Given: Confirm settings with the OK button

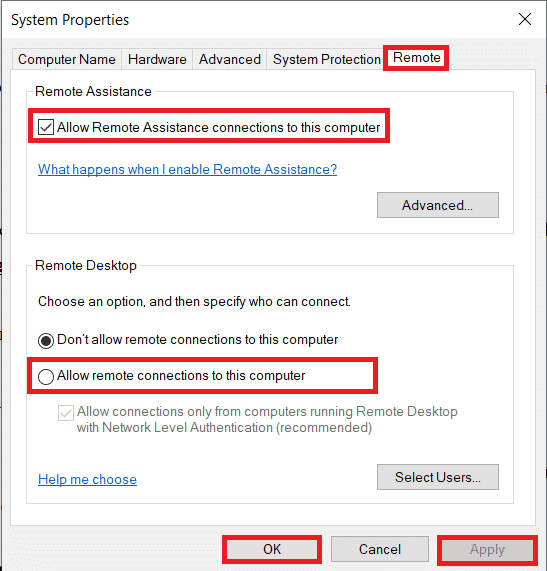Looking at the screenshot, I should click(272, 549).
